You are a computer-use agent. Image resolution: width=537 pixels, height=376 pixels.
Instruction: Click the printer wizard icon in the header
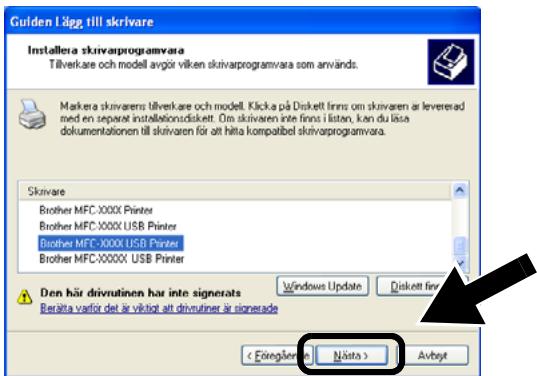[451, 62]
